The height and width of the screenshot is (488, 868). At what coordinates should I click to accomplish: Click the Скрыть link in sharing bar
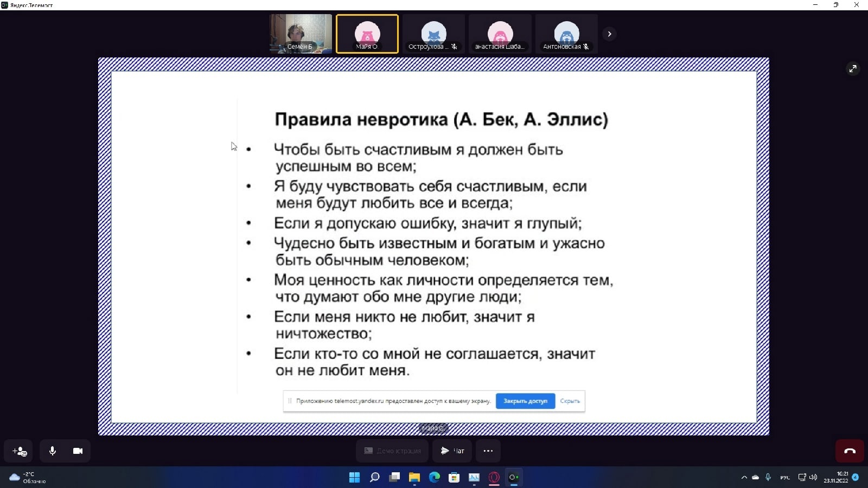pos(570,401)
